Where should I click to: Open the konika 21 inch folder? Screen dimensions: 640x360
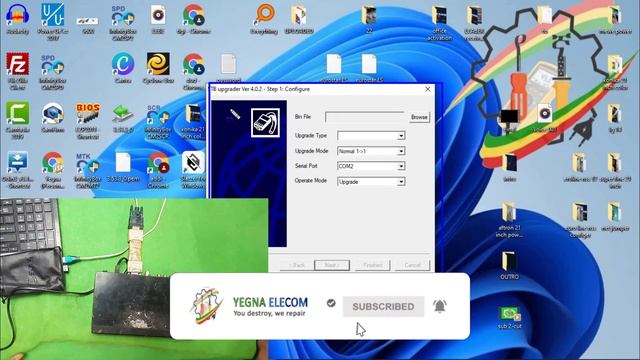(x=193, y=114)
